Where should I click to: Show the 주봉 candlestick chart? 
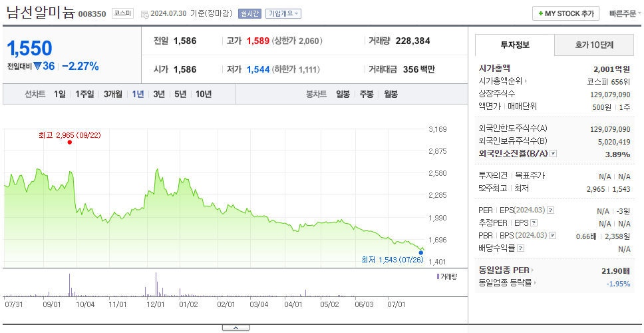(x=367, y=94)
